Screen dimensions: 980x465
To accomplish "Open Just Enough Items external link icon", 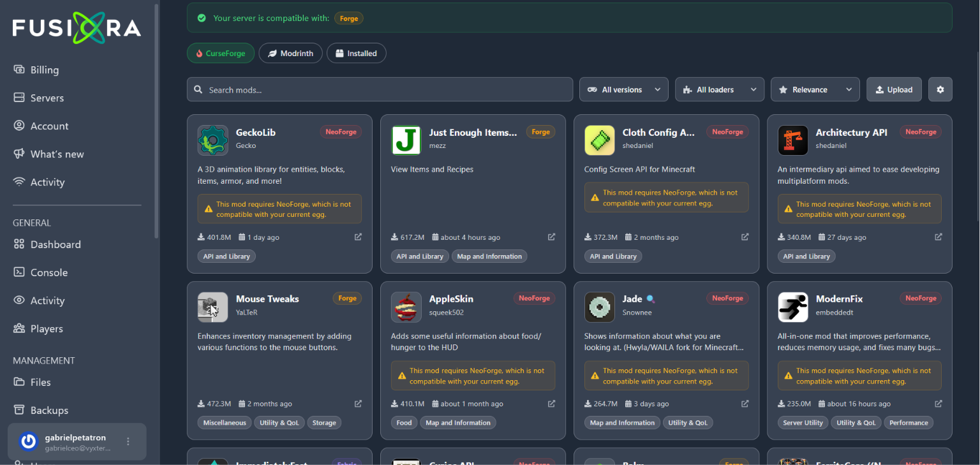I will [551, 237].
